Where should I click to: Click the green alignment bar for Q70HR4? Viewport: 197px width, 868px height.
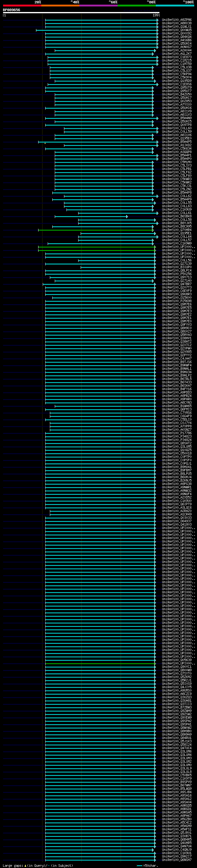coord(96,230)
